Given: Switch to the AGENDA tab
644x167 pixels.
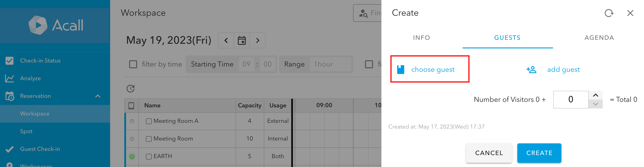Looking at the screenshot, I should 599,38.
